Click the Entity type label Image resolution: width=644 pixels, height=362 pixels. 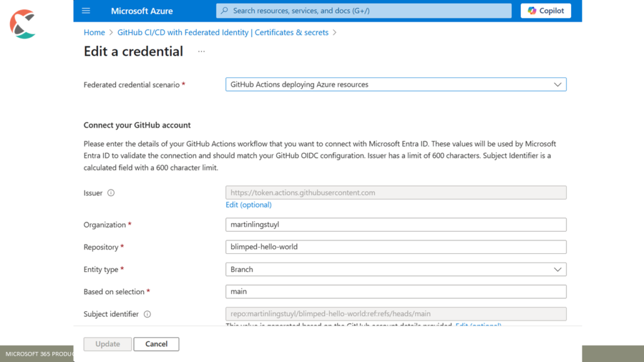coord(101,270)
